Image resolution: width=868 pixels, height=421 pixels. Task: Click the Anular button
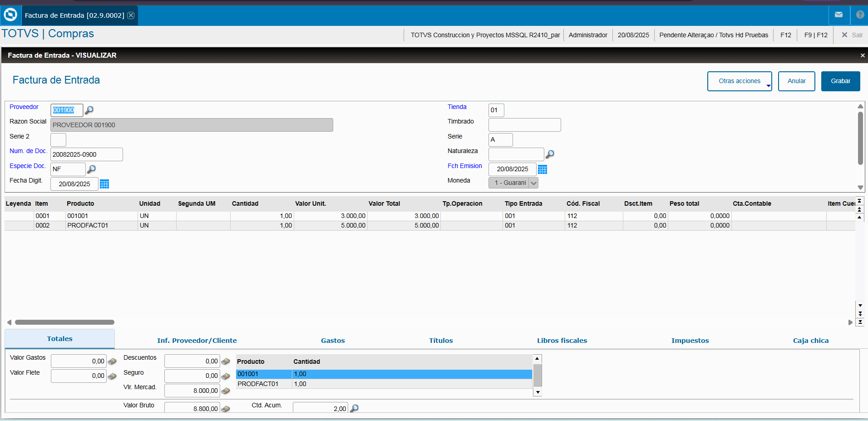pos(796,81)
